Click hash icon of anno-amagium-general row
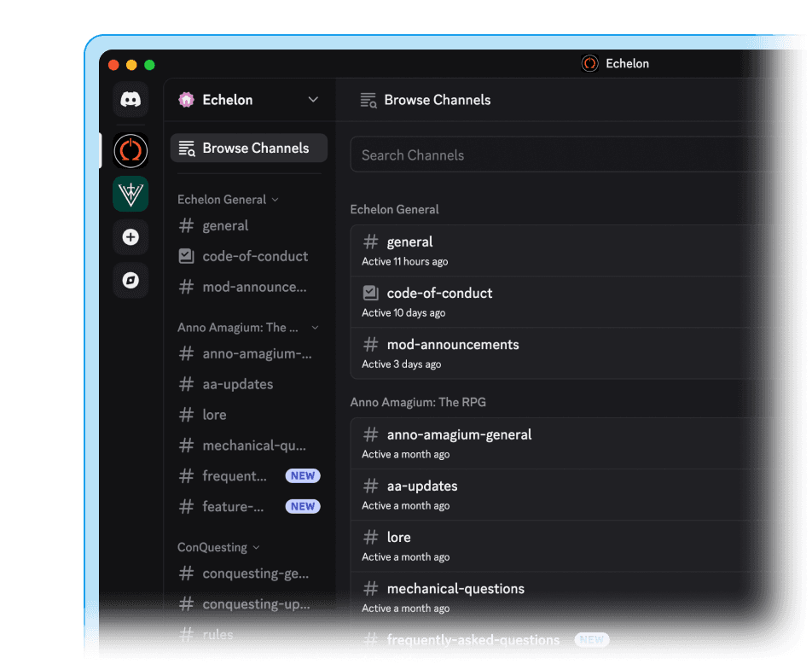This screenshot has width=812, height=664. point(370,434)
